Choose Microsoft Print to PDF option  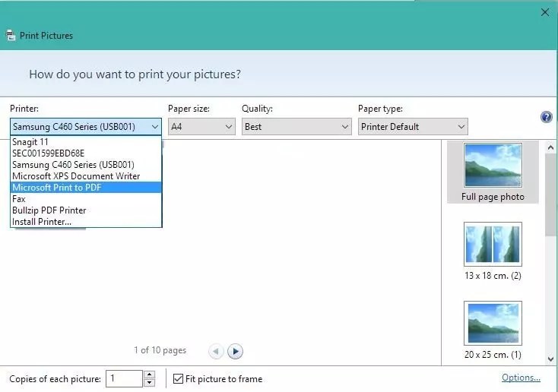pos(86,188)
